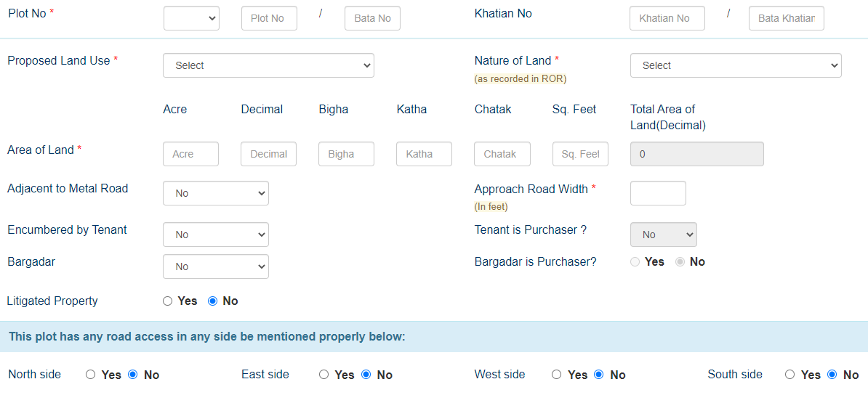This screenshot has height=395, width=868.
Task: Open the Plot No prefix dropdown
Action: coord(192,18)
